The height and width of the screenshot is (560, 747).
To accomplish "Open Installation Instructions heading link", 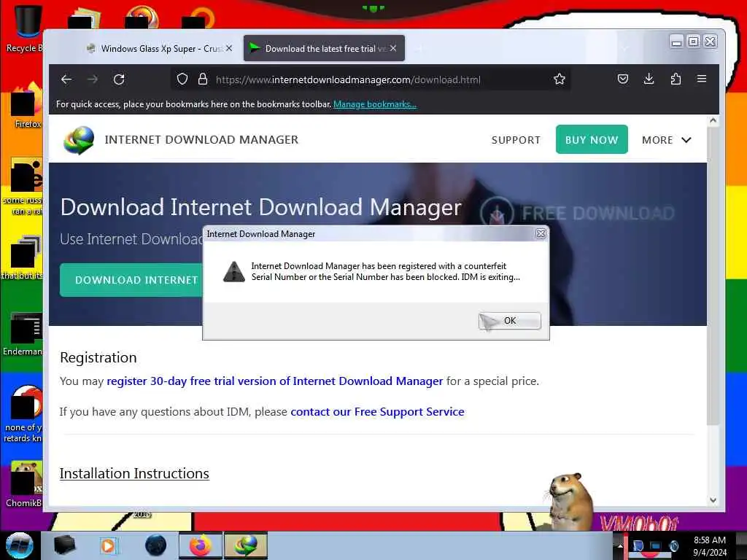I will pyautogui.click(x=134, y=474).
